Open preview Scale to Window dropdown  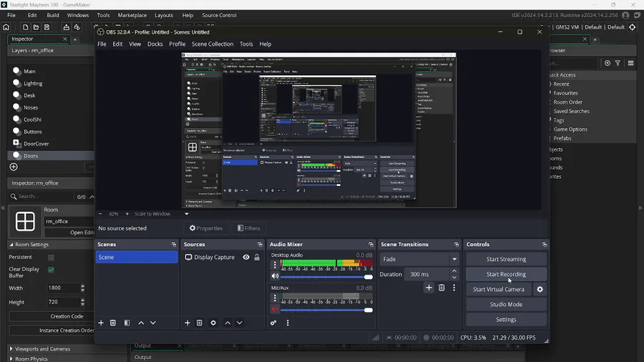[x=187, y=214]
